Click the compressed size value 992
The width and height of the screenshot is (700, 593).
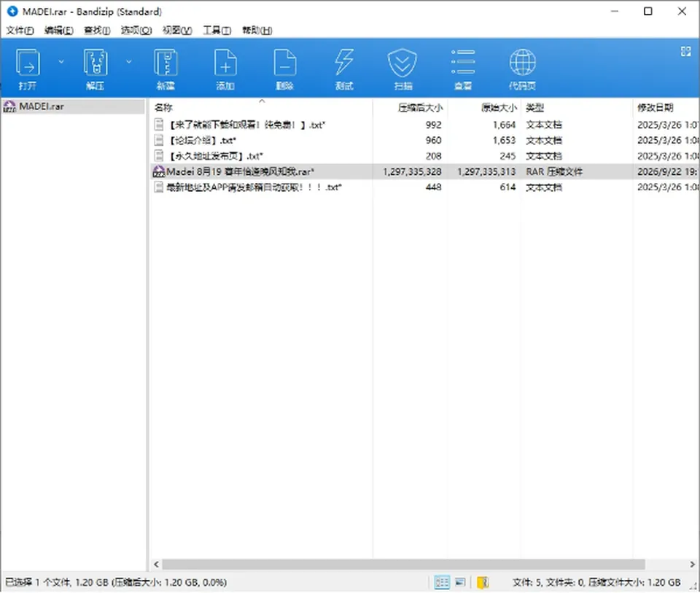tap(433, 125)
